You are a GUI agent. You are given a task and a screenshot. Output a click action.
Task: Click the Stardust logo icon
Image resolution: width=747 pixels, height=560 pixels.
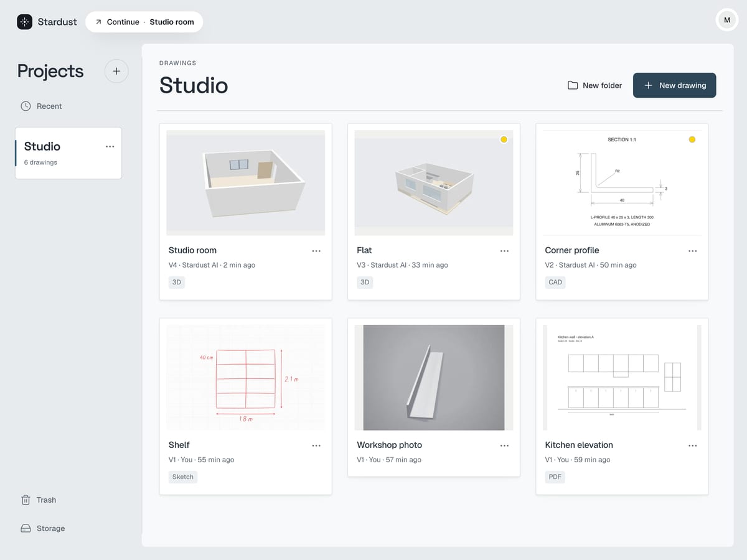tap(24, 22)
